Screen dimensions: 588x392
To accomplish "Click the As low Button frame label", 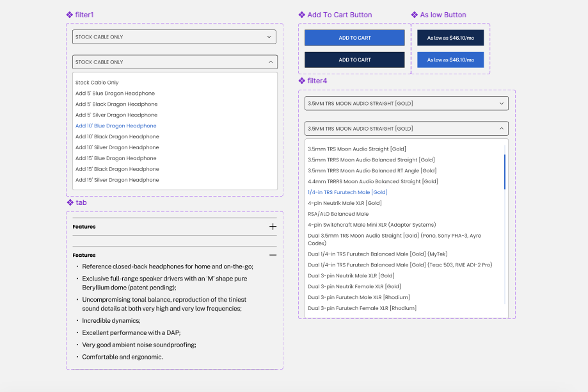I will (443, 15).
